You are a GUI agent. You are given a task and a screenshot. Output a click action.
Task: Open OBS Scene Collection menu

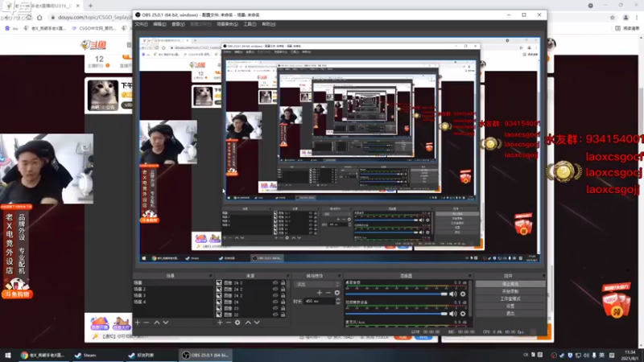click(x=227, y=24)
